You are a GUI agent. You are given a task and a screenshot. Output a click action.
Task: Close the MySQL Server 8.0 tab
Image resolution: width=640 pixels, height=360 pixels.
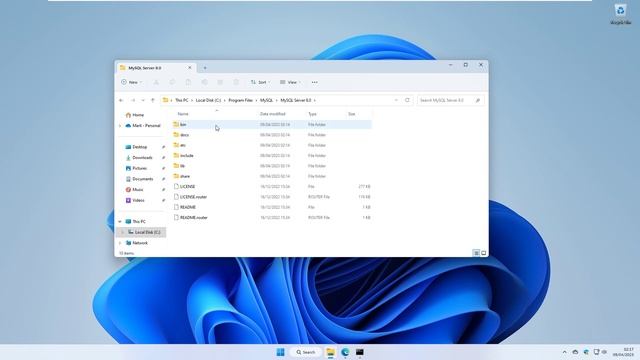[189, 68]
